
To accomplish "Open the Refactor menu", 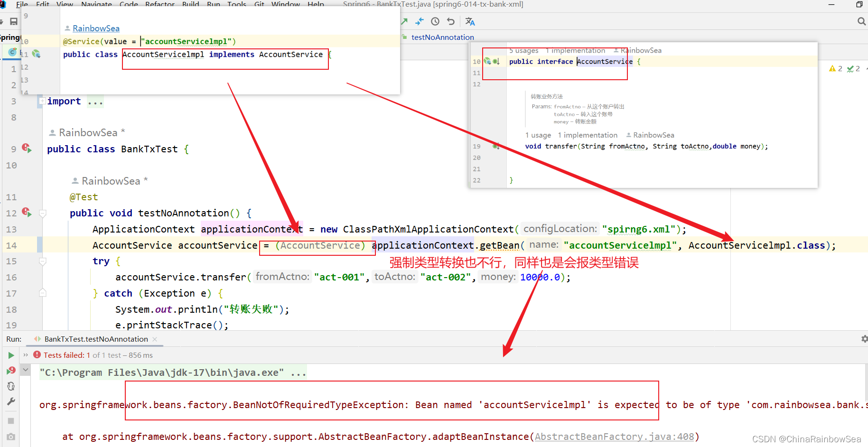I will tap(160, 4).
